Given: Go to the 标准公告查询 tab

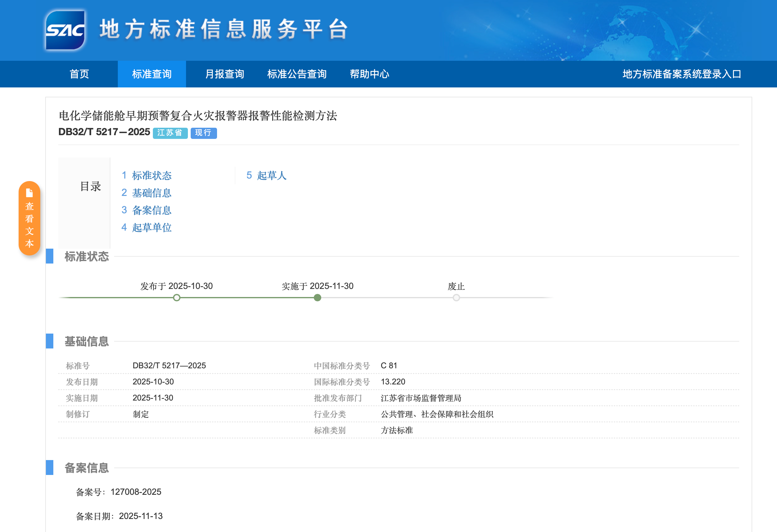Looking at the screenshot, I should (297, 74).
